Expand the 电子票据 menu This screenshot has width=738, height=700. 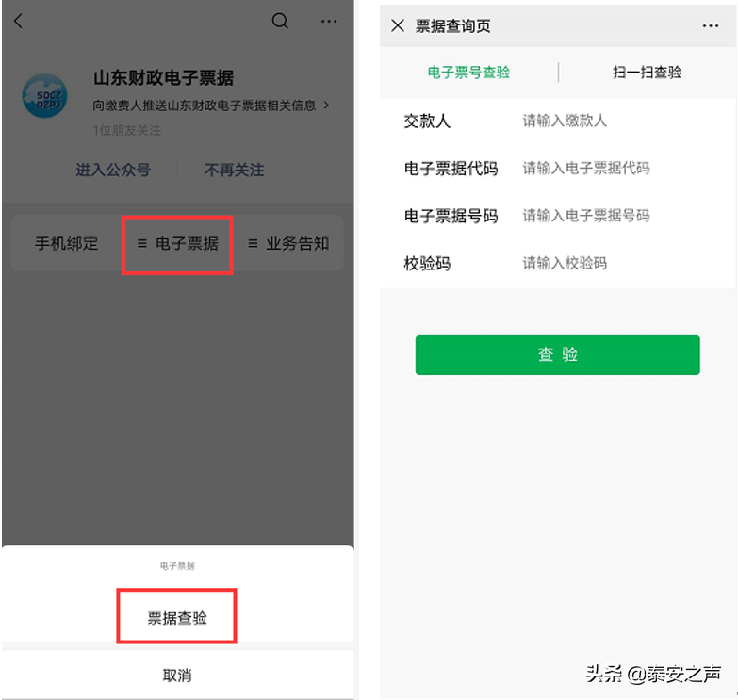pos(177,244)
